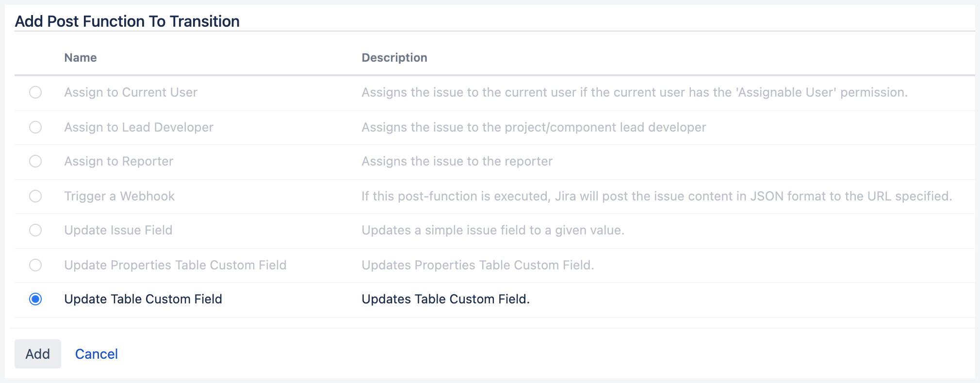Click the selected Update Table Custom Field radio
Screen dimensions: 980x383
(35, 299)
